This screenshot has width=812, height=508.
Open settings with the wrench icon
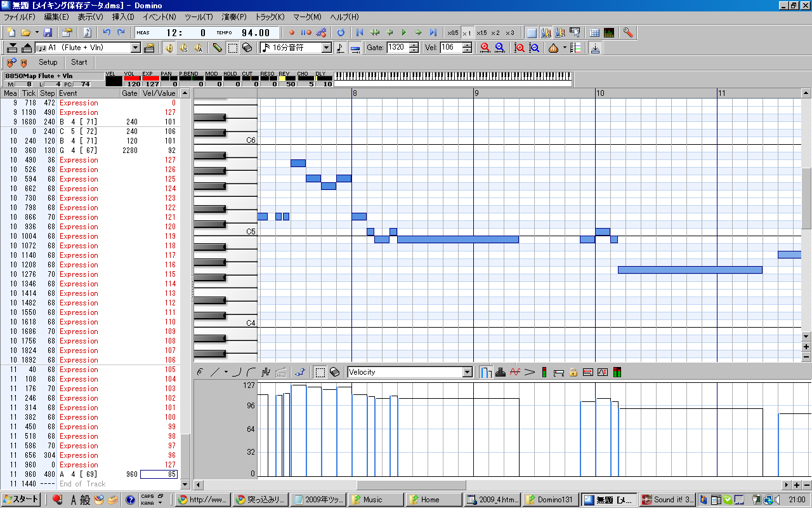[628, 32]
